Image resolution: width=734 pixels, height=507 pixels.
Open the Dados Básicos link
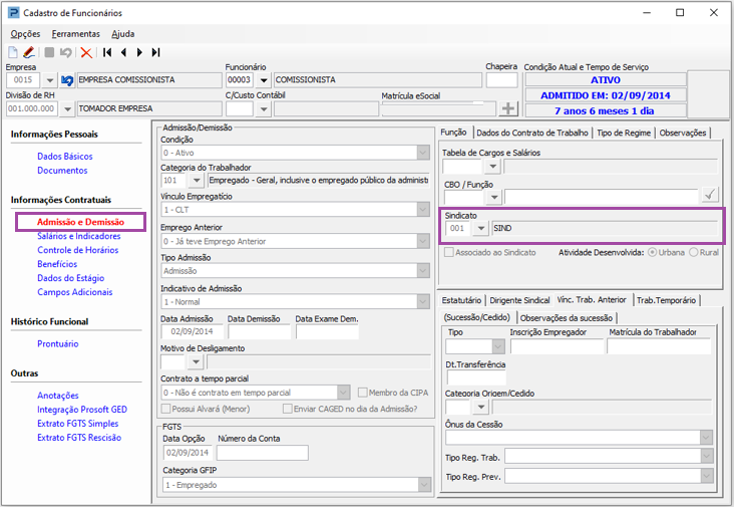click(65, 156)
